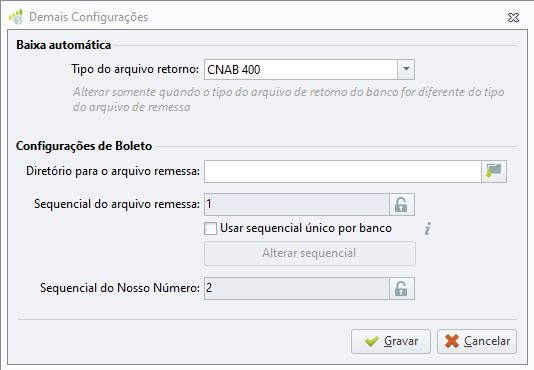Unlock the Sequencial do Nosso Número padlock
Viewport: 534px width, 370px height.
[x=402, y=289]
